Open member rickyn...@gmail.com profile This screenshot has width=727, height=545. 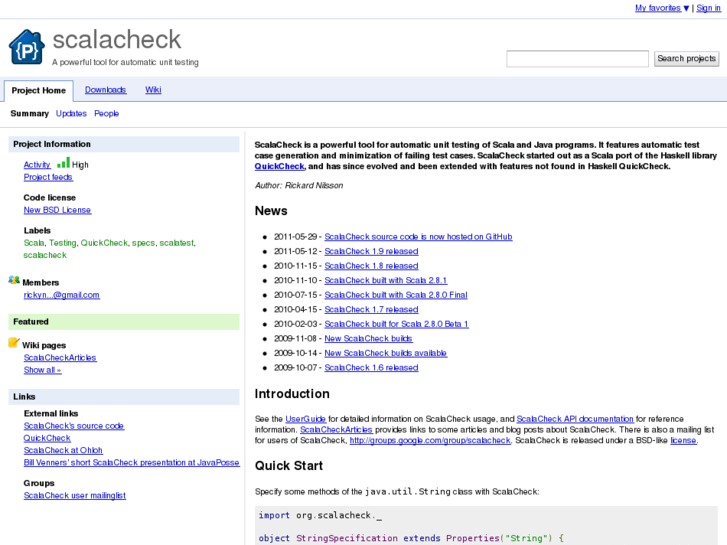point(62,295)
